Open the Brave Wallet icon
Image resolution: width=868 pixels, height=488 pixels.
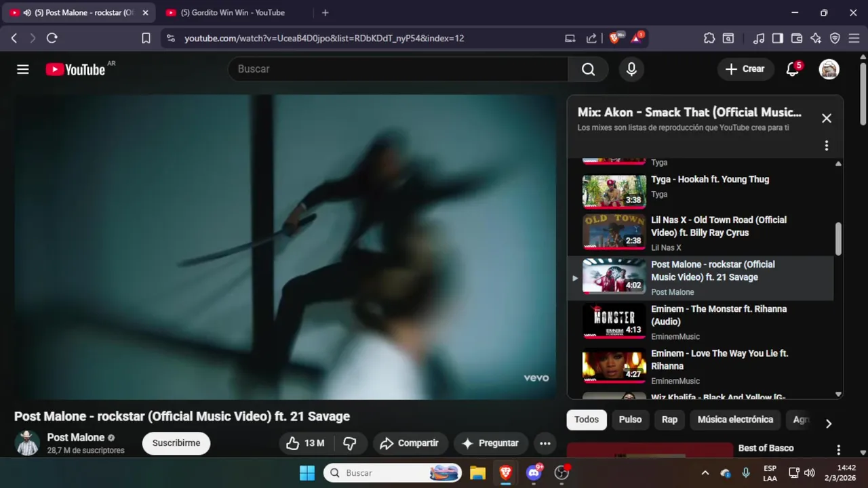[797, 39]
